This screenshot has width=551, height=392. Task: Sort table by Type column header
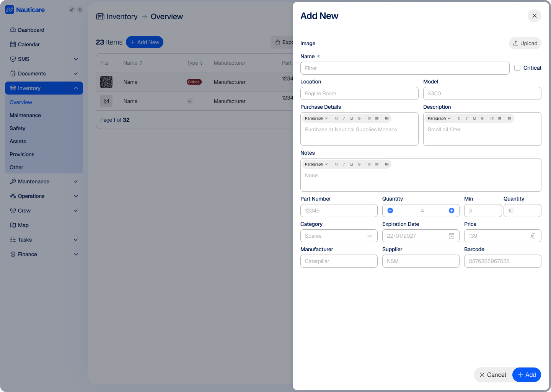[x=195, y=63]
